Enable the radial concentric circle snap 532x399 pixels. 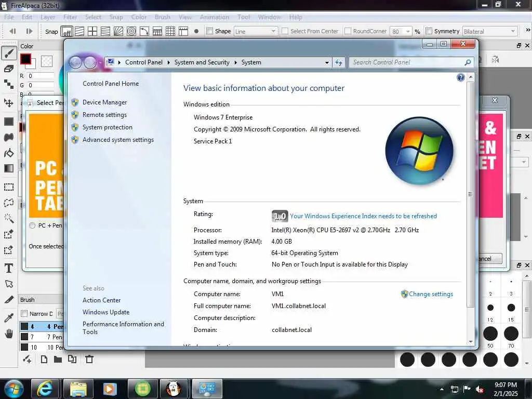pos(131,31)
